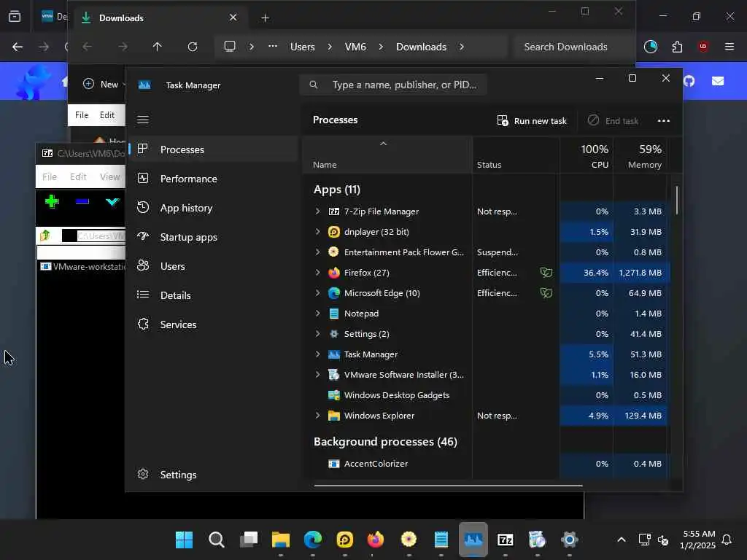The width and height of the screenshot is (747, 560).
Task: Click the Task Manager search field
Action: point(393,85)
